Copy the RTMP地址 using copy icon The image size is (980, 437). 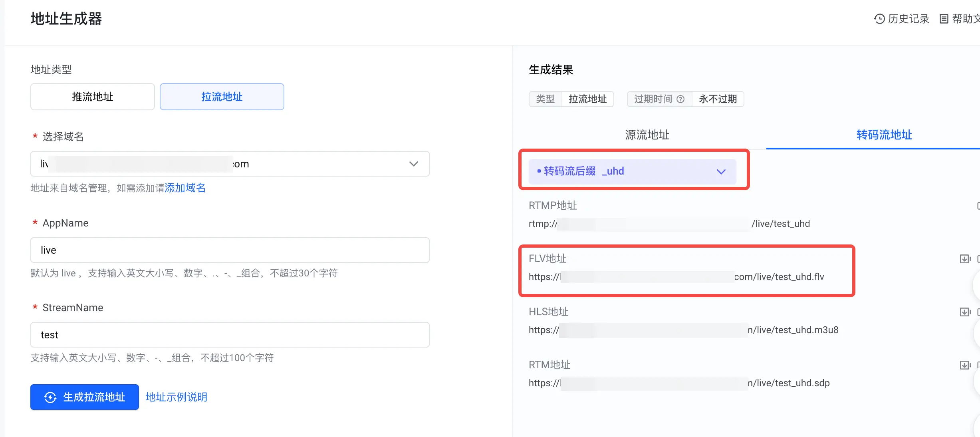pos(978,206)
